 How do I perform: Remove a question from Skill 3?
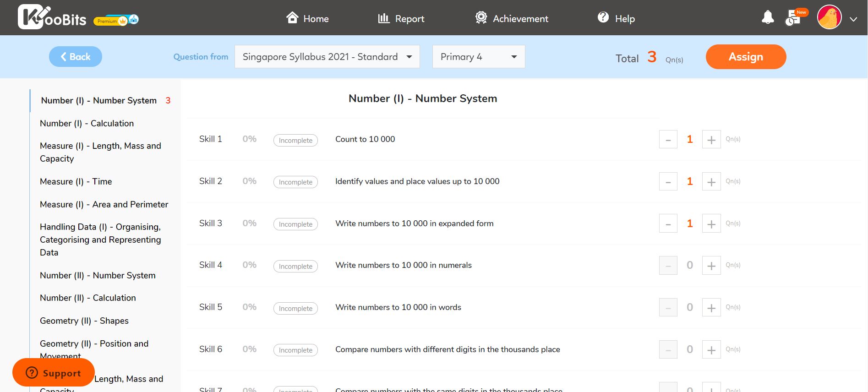point(668,224)
